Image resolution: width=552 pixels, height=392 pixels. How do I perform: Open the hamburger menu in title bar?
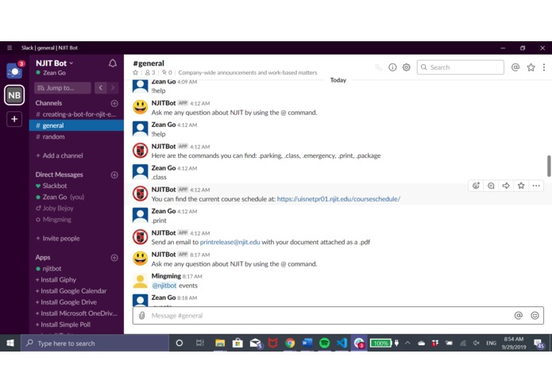tap(10, 48)
